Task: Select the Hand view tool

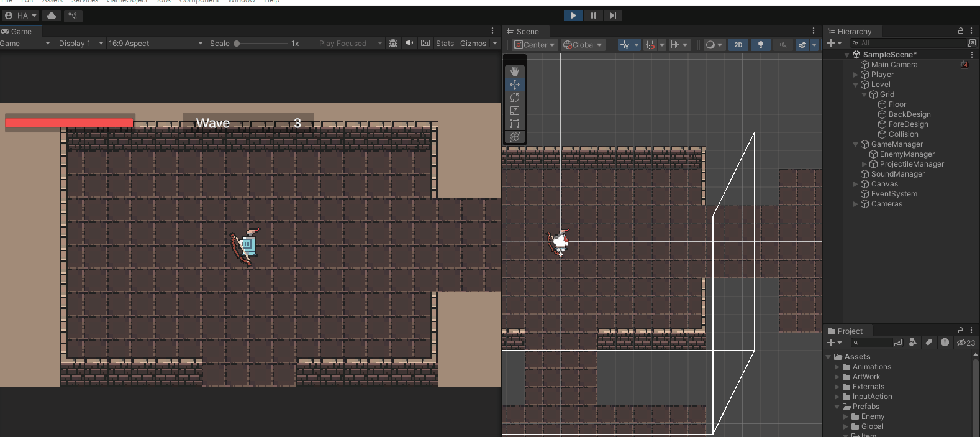Action: 514,71
